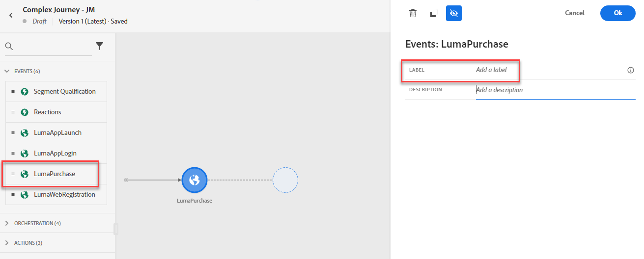The height and width of the screenshot is (259, 644).
Task: Select the LumaAppLaunch globe icon
Action: tap(25, 133)
